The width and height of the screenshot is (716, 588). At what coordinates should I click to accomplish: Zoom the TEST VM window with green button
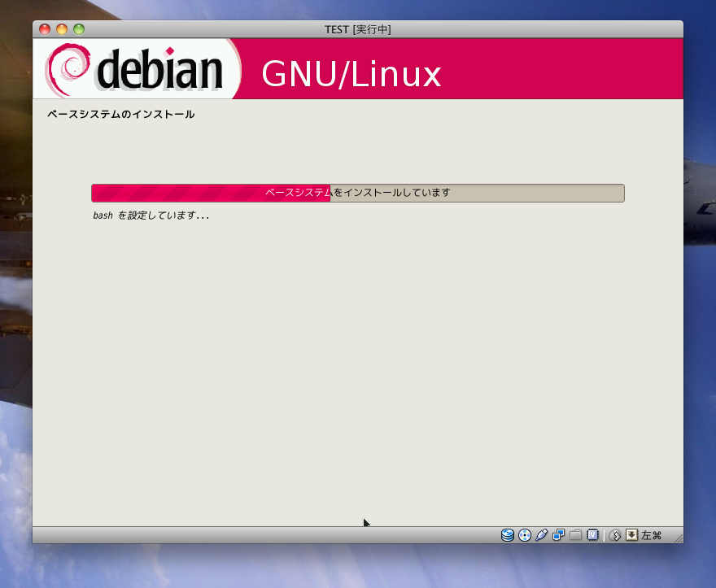tap(79, 29)
